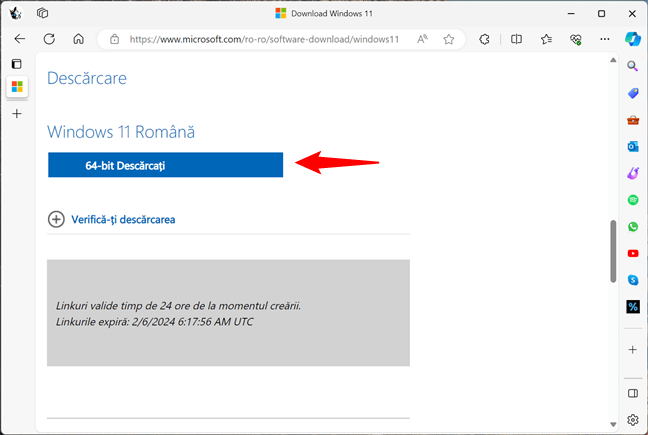Click the Descărcare heading
Screen dimensions: 648x435
[87, 78]
